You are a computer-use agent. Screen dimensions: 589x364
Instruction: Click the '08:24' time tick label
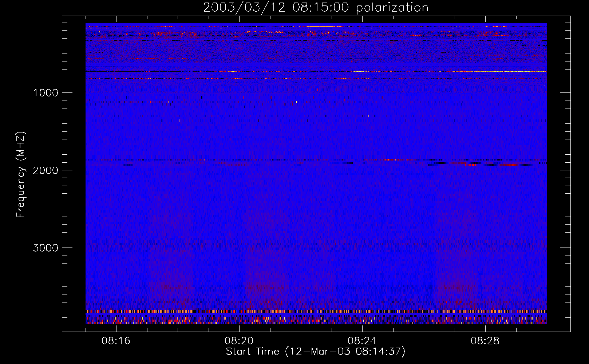pyautogui.click(x=362, y=341)
